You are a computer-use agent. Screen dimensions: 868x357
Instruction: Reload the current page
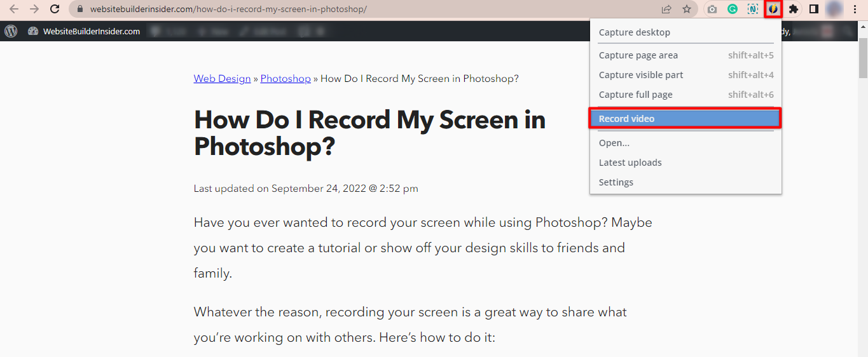click(x=55, y=10)
